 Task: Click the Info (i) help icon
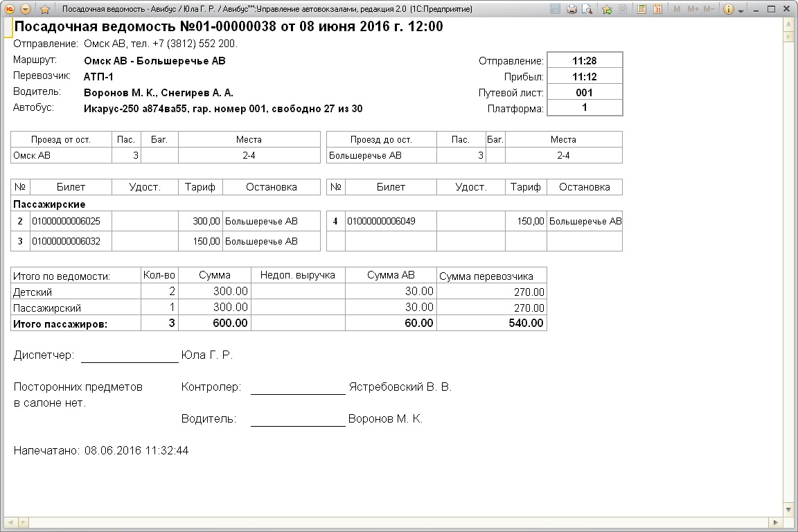click(x=729, y=10)
